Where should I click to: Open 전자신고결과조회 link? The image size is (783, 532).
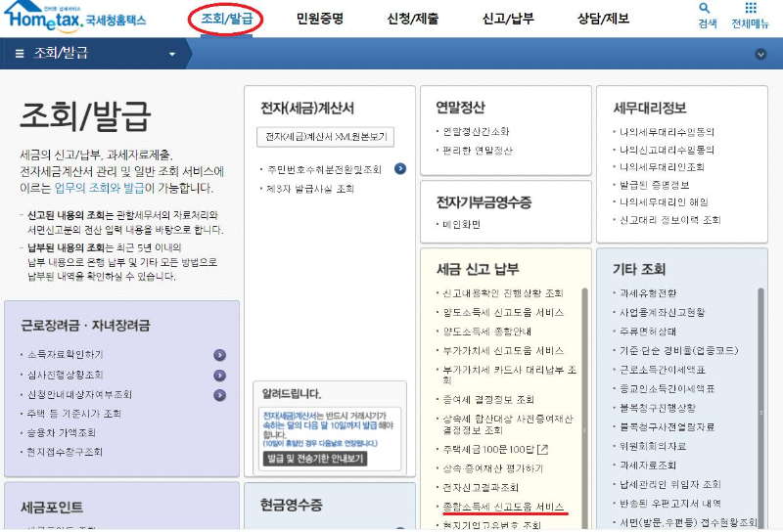point(481,488)
